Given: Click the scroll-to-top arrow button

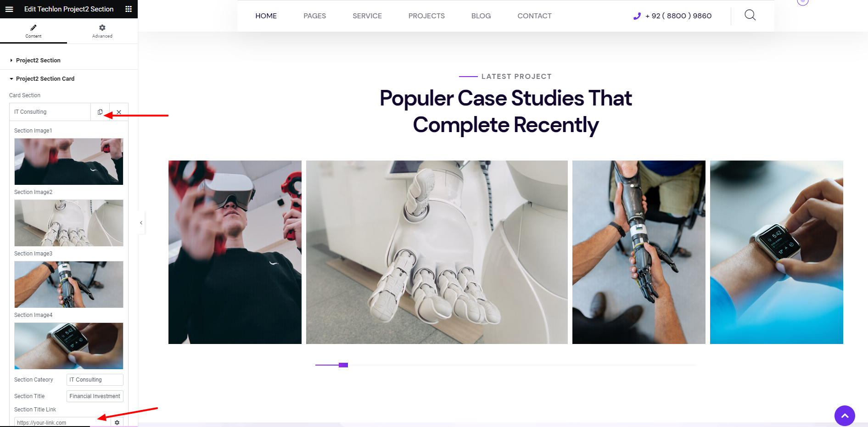Looking at the screenshot, I should [845, 416].
